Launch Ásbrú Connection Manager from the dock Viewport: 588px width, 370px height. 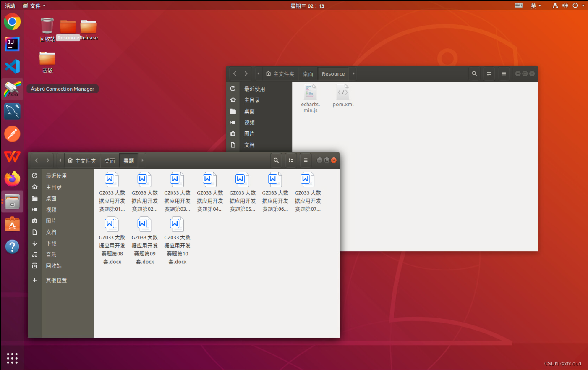(x=12, y=89)
